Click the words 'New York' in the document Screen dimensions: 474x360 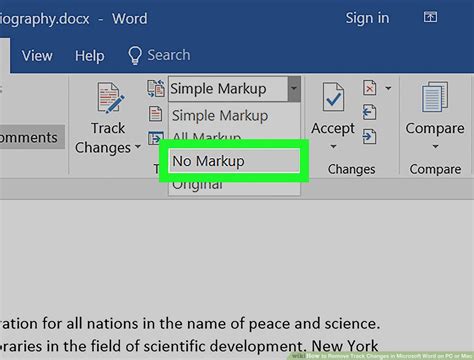tap(345, 346)
